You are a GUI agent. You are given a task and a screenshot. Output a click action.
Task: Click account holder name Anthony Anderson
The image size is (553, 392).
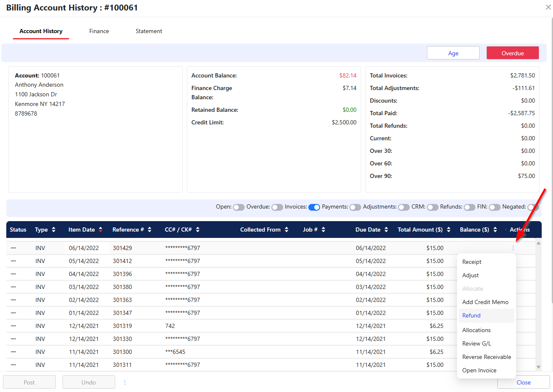[x=39, y=85]
